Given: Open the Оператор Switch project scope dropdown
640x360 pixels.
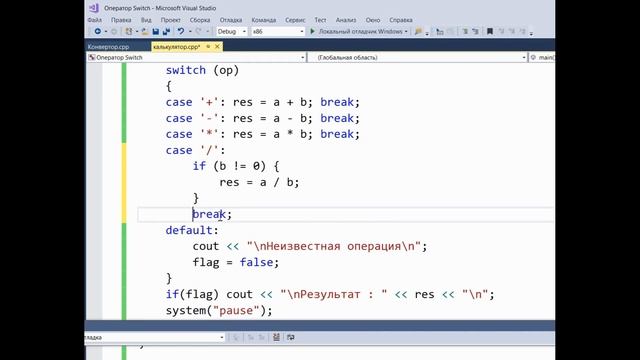Looking at the screenshot, I should coord(196,58).
